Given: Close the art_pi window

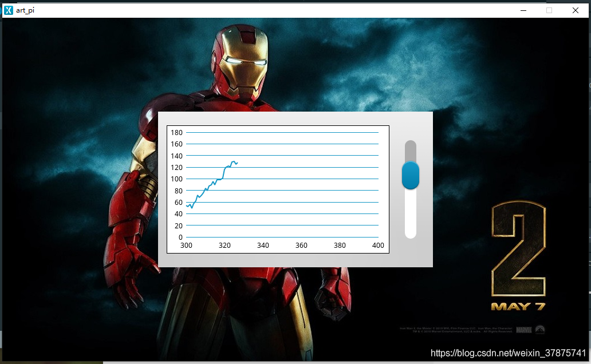Looking at the screenshot, I should click(575, 10).
